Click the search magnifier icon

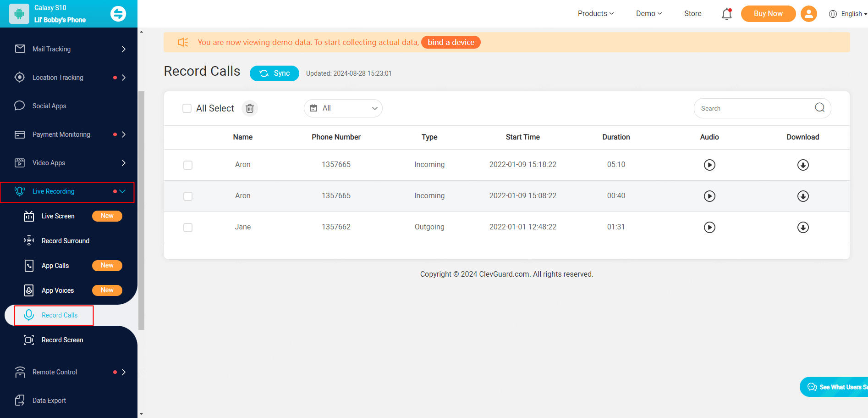pos(820,107)
